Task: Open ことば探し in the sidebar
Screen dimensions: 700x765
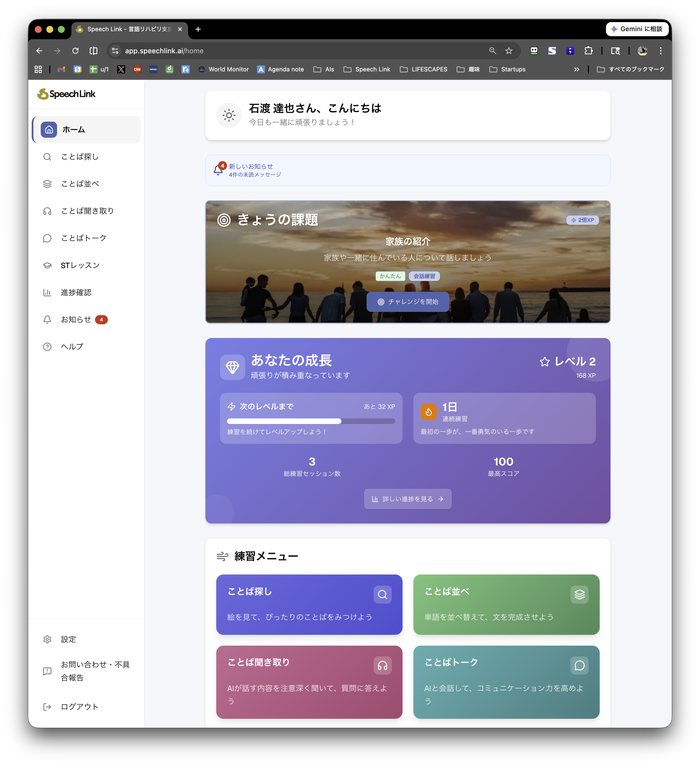Action: [x=86, y=157]
